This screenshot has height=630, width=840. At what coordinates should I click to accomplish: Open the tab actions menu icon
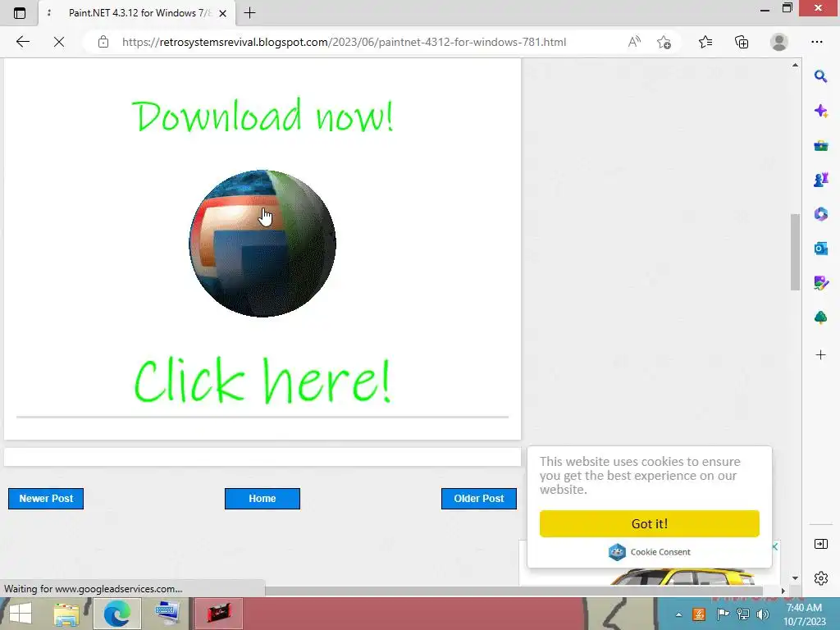[x=20, y=13]
